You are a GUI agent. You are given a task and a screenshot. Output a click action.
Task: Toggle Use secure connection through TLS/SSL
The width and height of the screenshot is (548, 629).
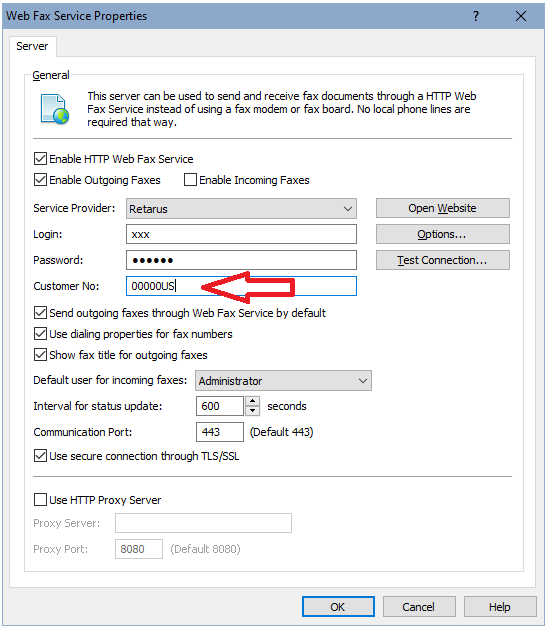41,456
